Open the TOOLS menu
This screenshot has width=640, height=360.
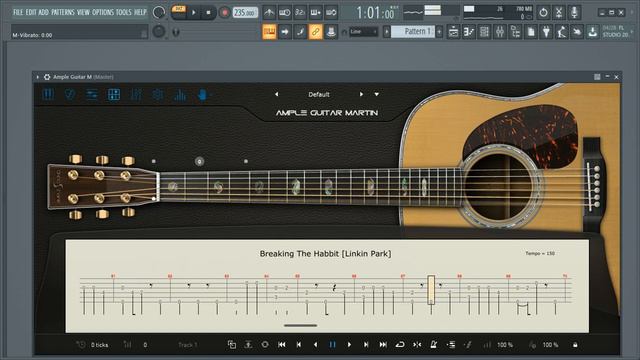124,12
